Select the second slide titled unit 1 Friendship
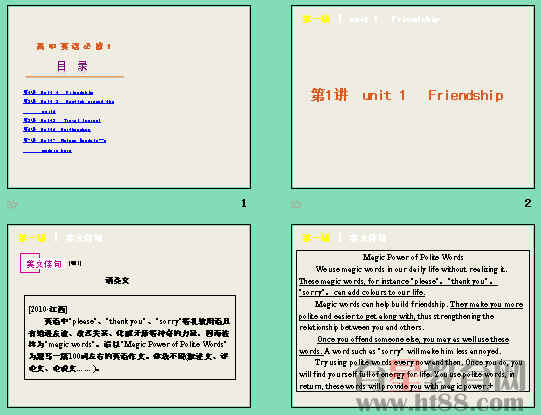Image resolution: width=541 pixels, height=415 pixels. tap(413, 97)
